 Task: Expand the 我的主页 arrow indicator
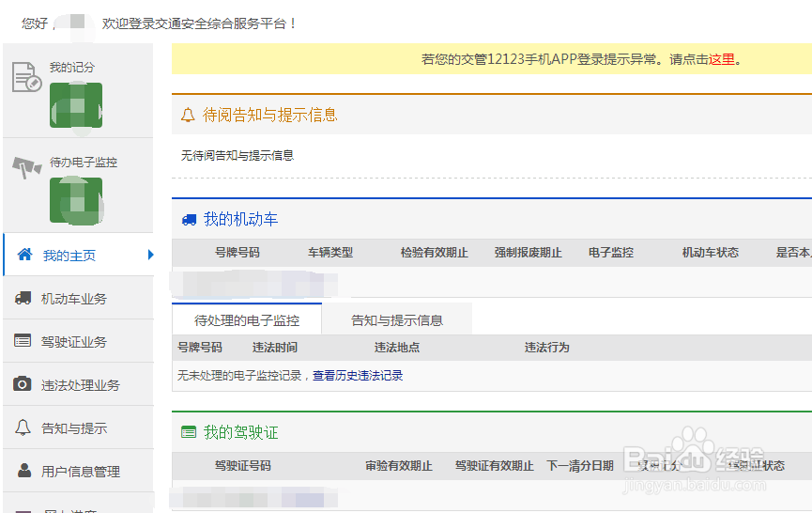149,255
